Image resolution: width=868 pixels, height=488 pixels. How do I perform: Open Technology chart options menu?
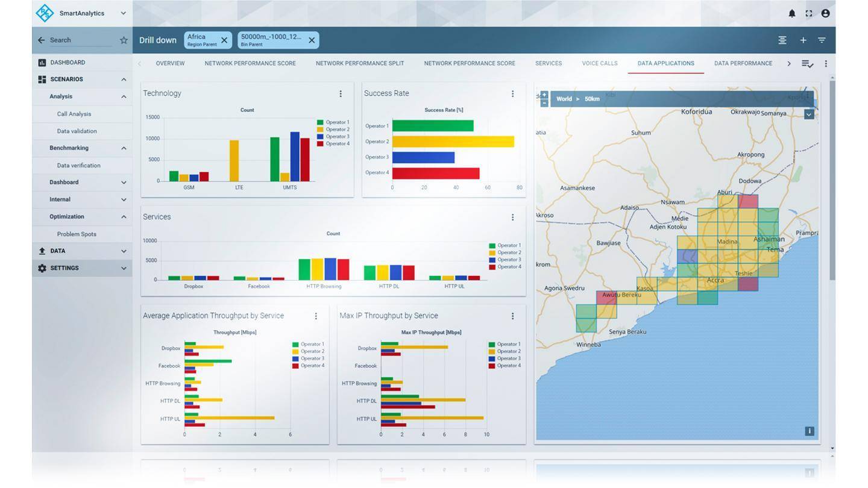pos(341,94)
